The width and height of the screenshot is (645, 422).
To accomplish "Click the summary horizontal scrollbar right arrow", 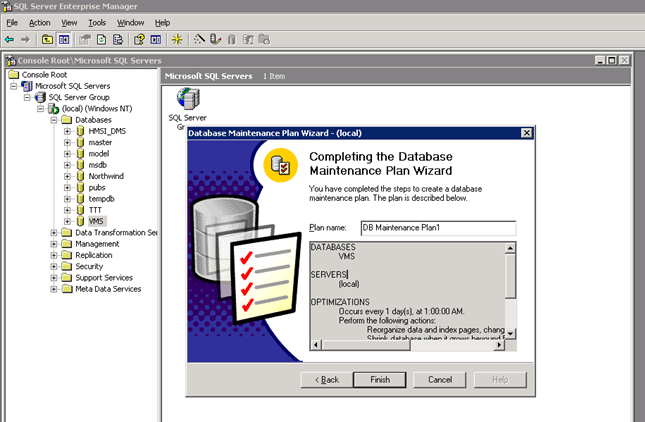I will pos(499,345).
